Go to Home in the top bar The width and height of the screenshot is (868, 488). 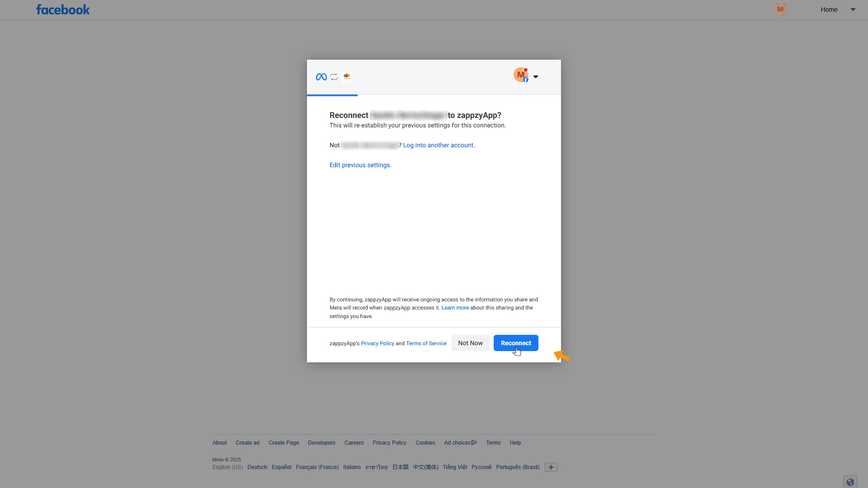829,9
